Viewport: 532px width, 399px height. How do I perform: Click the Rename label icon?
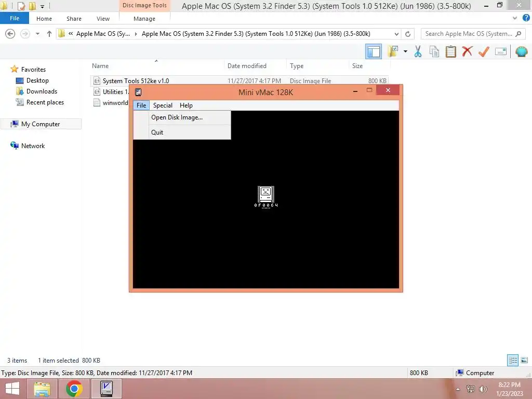501,51
